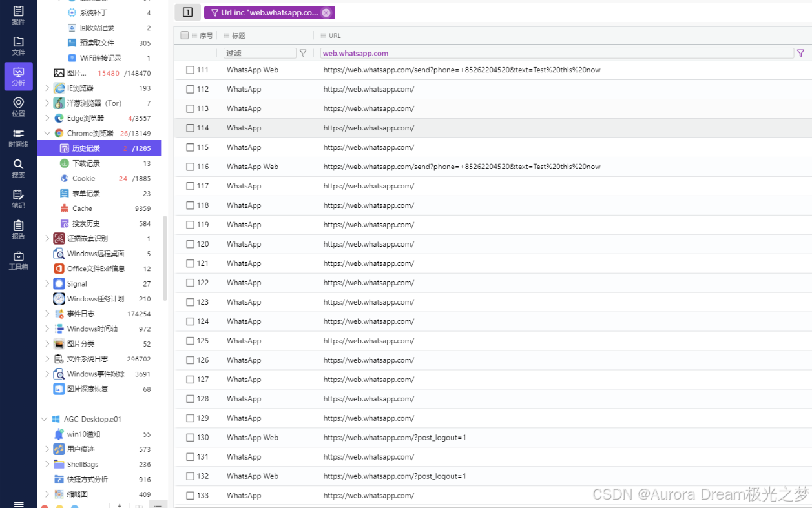Click the Tor onion browser icon
This screenshot has height=508, width=812.
click(x=59, y=103)
